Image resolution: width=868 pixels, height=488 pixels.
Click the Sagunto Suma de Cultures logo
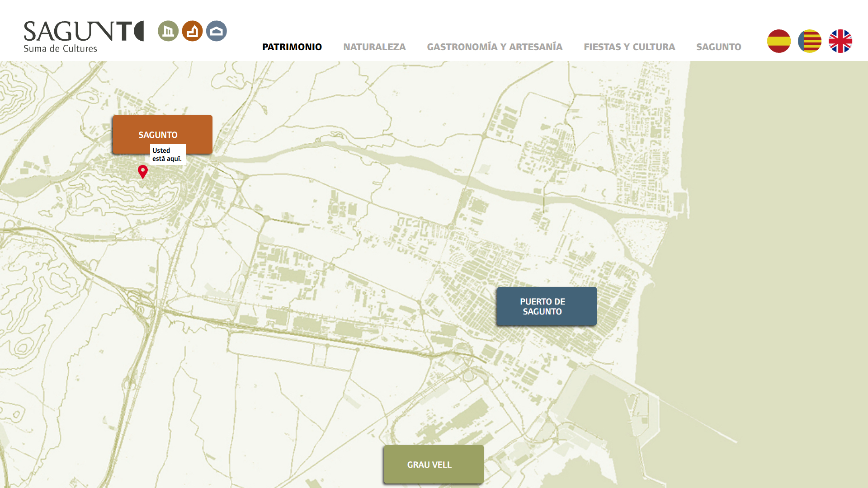click(x=84, y=37)
